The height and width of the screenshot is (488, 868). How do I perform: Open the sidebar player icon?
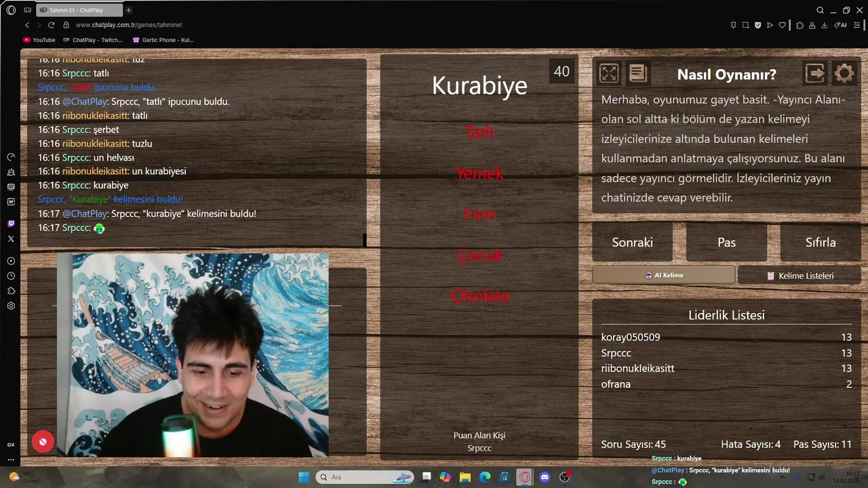pos(11,261)
